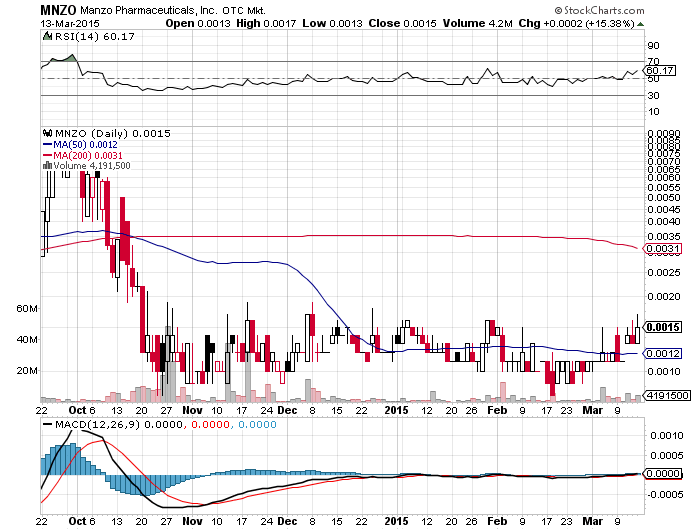Click the candlestick icon beside MNZO (Daily)
Image resolution: width=700 pixels, height=530 pixels.
point(47,133)
